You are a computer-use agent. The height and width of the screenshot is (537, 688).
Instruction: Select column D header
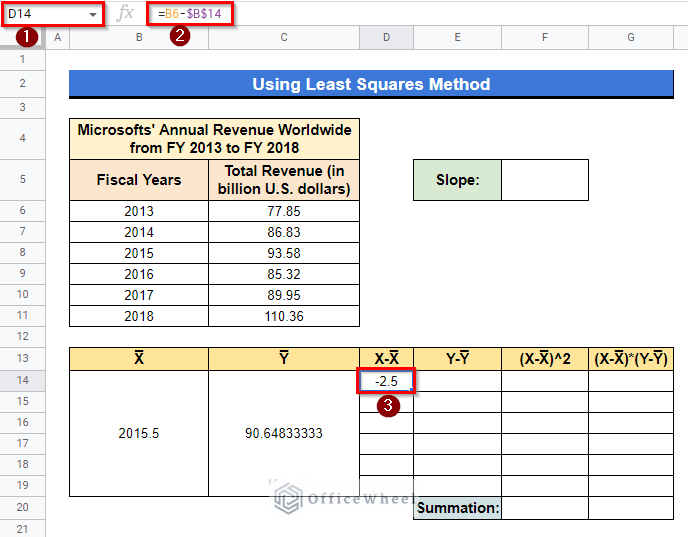tap(386, 38)
